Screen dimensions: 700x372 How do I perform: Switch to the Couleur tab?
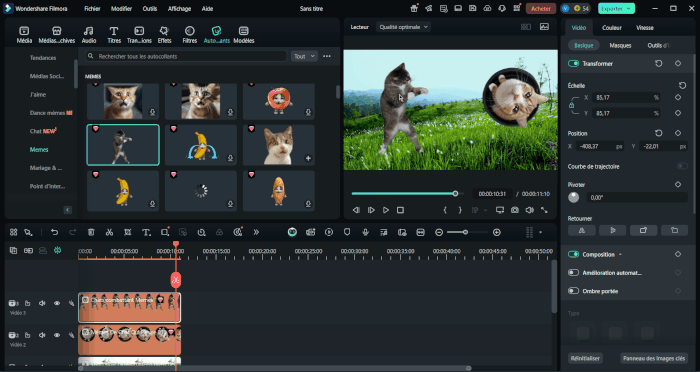coord(612,28)
